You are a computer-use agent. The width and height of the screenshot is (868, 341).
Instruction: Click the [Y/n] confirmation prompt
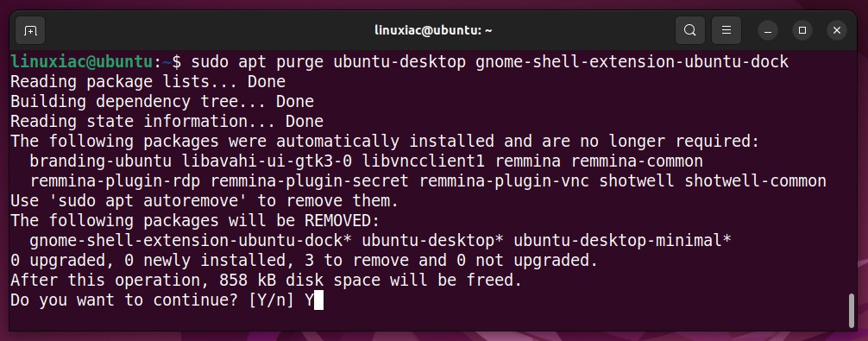(271, 300)
